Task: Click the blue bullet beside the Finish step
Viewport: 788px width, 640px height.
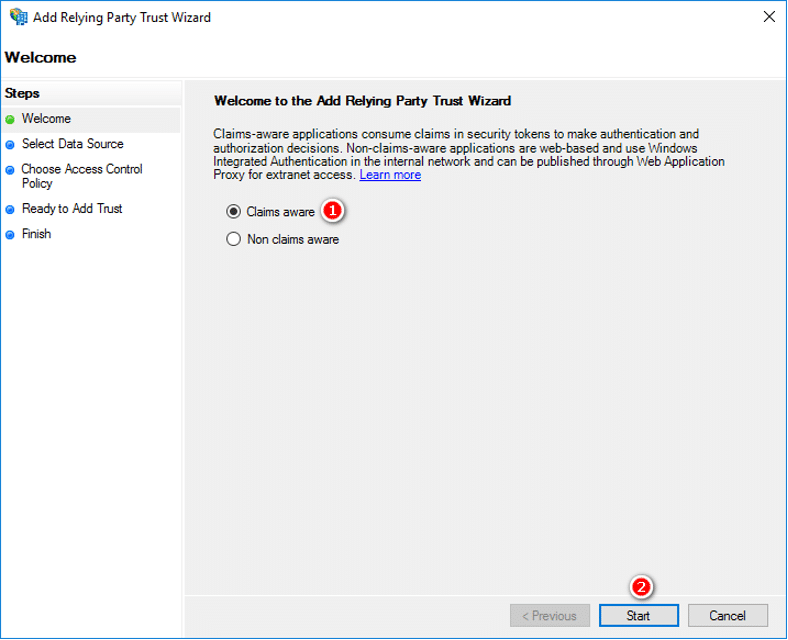Action: tap(10, 235)
